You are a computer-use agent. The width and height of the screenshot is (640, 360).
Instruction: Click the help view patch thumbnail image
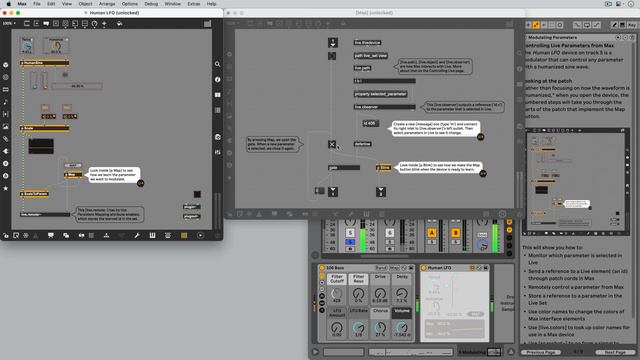[x=578, y=182]
